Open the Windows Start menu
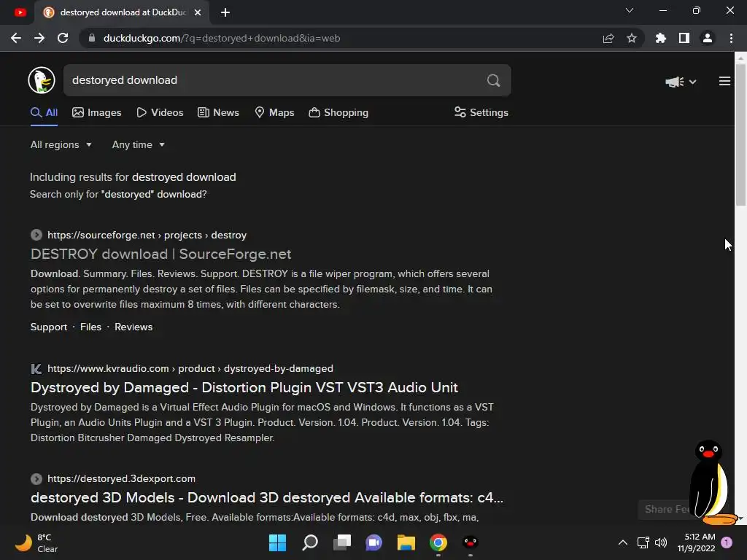 tap(277, 542)
